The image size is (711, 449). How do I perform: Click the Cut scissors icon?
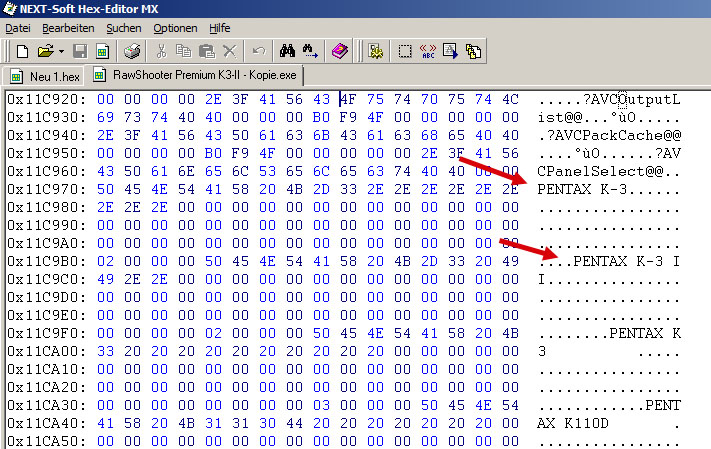coord(160,51)
